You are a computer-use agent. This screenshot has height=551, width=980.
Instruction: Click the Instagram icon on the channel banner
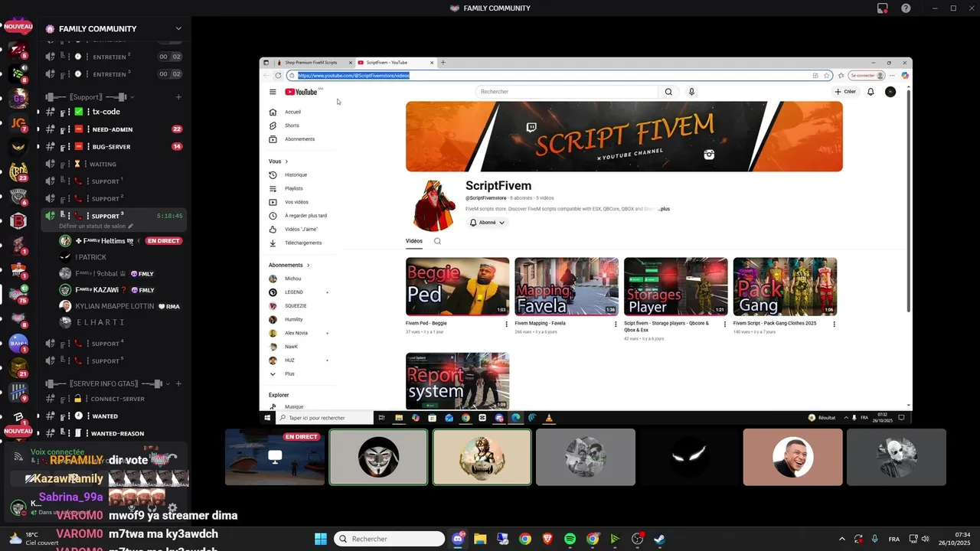click(x=709, y=155)
